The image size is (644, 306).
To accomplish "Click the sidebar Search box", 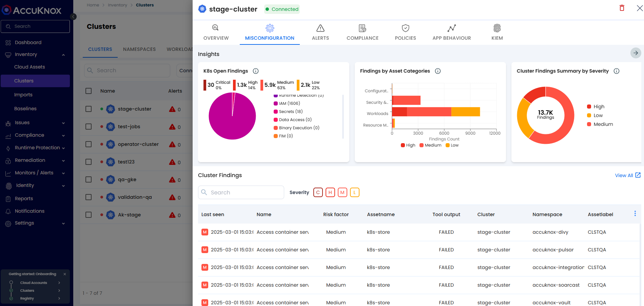I will tap(35, 26).
